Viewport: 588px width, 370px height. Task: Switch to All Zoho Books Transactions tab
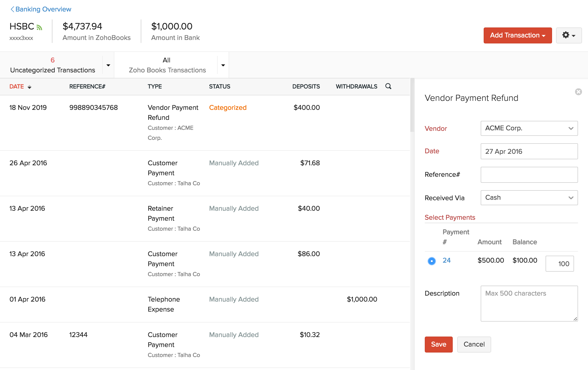[167, 65]
